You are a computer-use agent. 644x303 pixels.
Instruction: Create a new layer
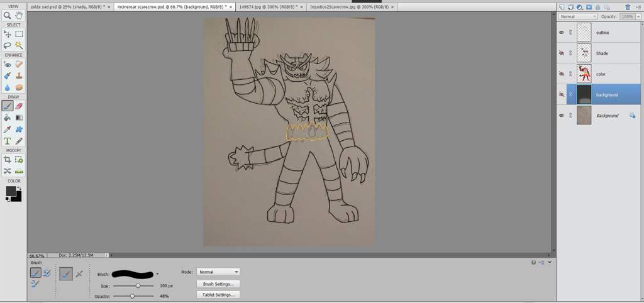tap(562, 7)
